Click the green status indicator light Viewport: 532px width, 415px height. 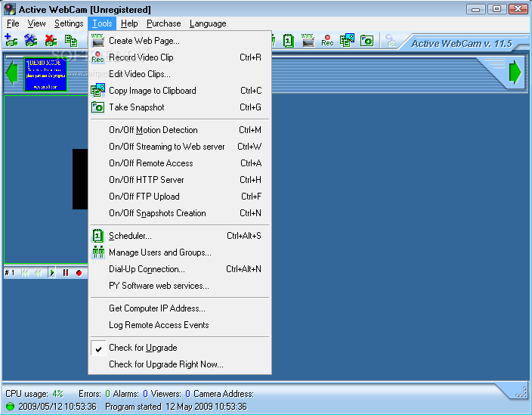(10, 406)
